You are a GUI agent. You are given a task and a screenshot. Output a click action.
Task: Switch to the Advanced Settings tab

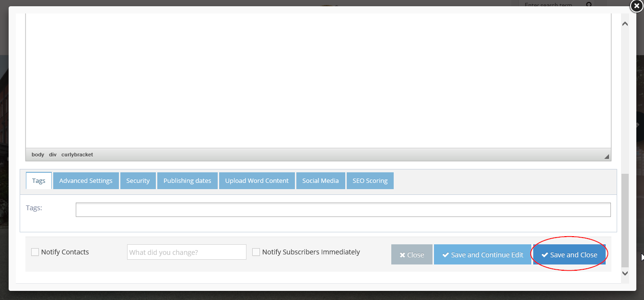point(86,180)
